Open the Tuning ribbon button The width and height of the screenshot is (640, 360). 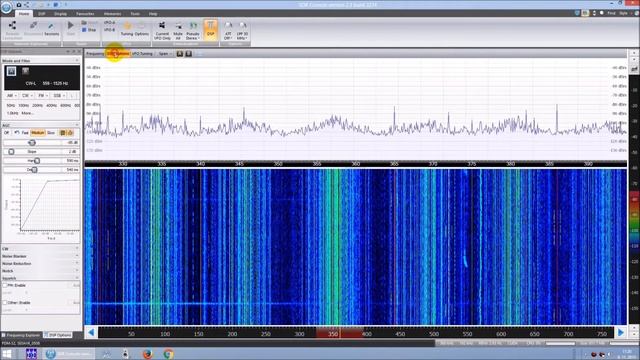pyautogui.click(x=127, y=29)
